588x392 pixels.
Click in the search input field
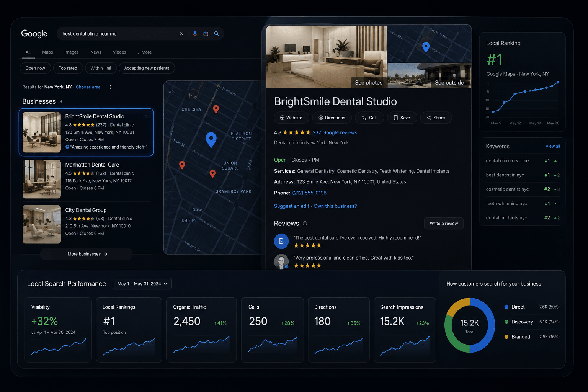click(x=119, y=34)
